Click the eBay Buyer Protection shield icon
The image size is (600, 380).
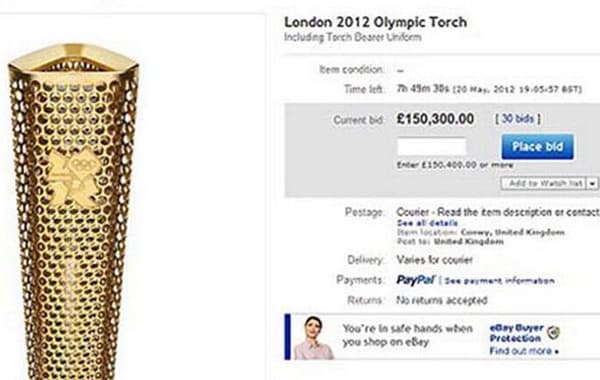point(553,333)
